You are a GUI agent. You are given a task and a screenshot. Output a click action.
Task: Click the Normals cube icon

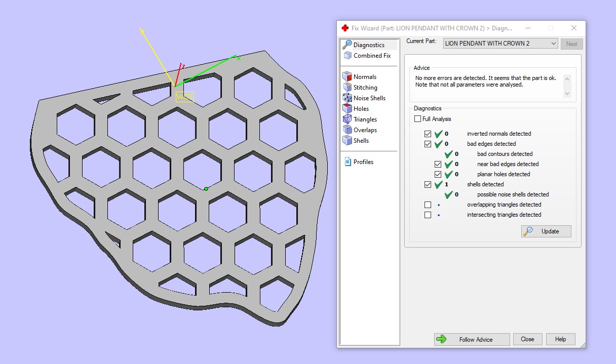click(347, 77)
